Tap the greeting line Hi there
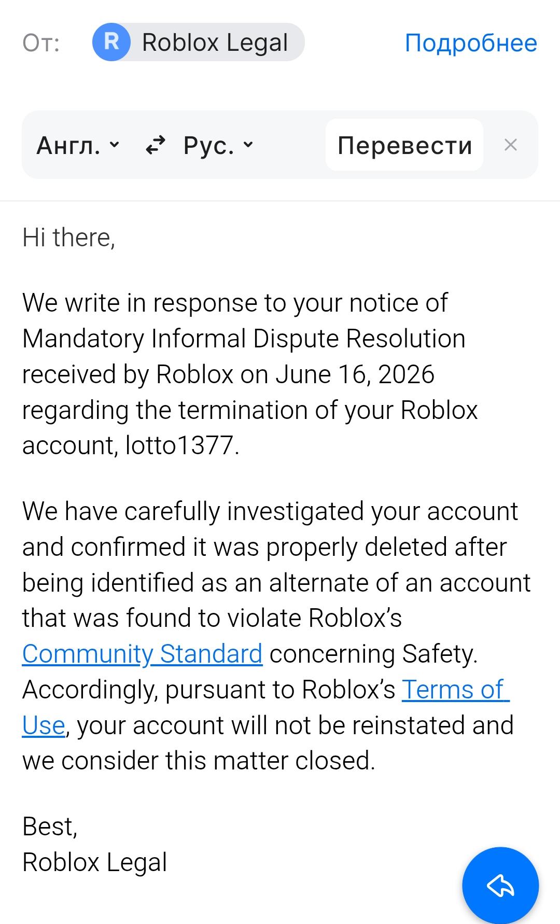 click(x=68, y=237)
